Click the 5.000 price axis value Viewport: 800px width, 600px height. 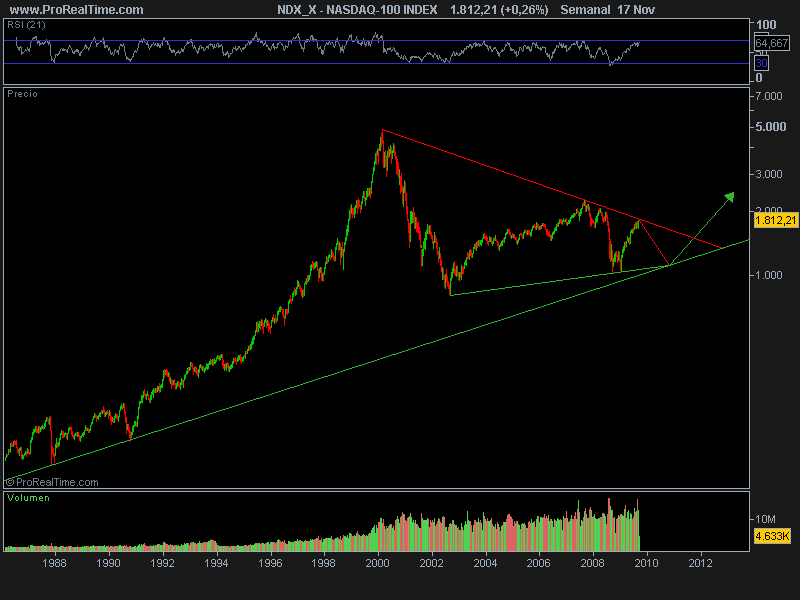771,127
